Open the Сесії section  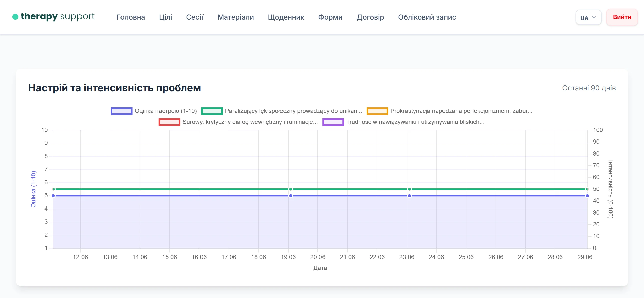point(195,17)
